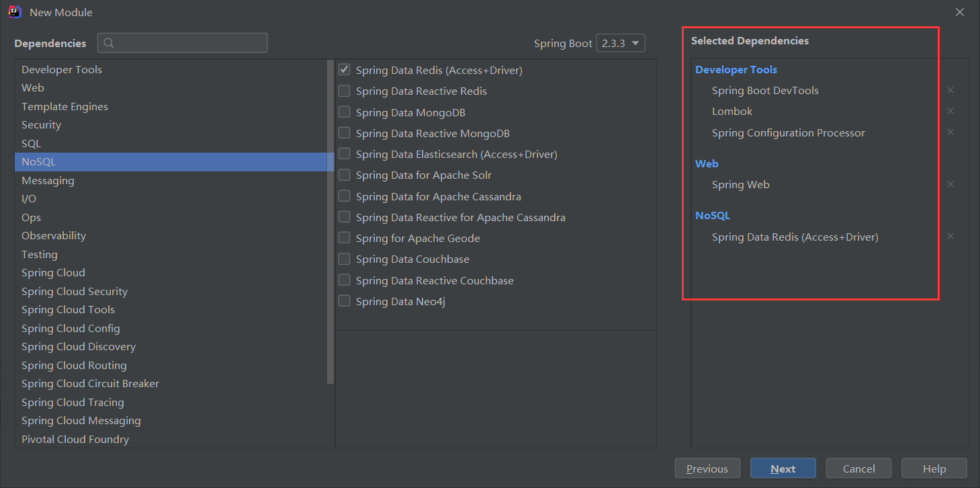Remove Lombok from selected dependencies
This screenshot has width=980, height=488.
click(x=950, y=111)
